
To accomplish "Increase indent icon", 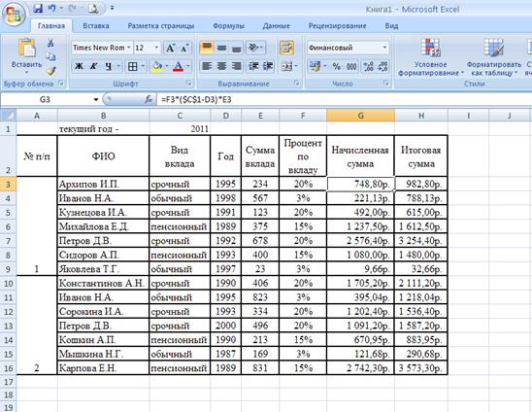I will 268,66.
